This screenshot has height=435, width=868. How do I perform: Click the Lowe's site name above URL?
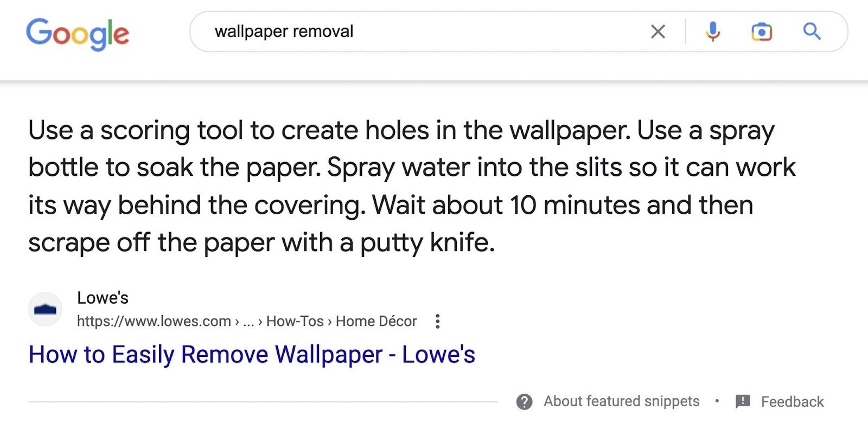pos(103,298)
